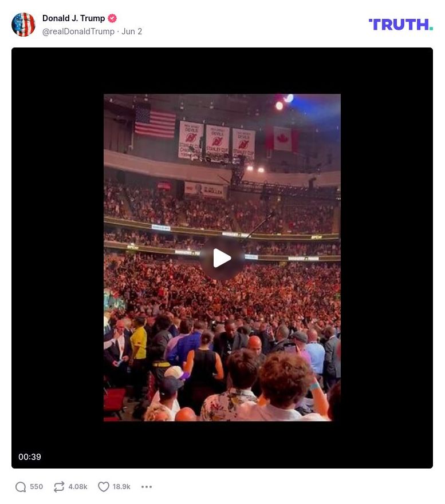This screenshot has width=445, height=504.
Task: View the 550 replies count
Action: coord(36,487)
